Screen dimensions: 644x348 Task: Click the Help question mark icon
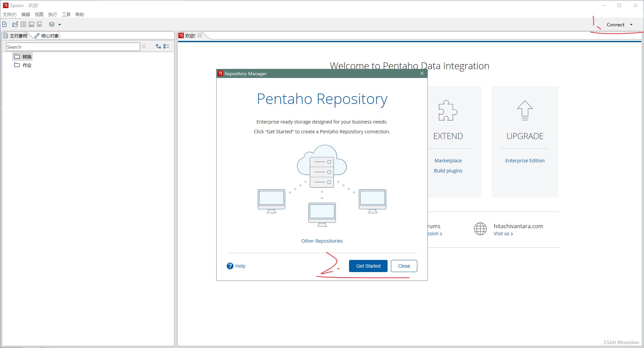pos(230,266)
